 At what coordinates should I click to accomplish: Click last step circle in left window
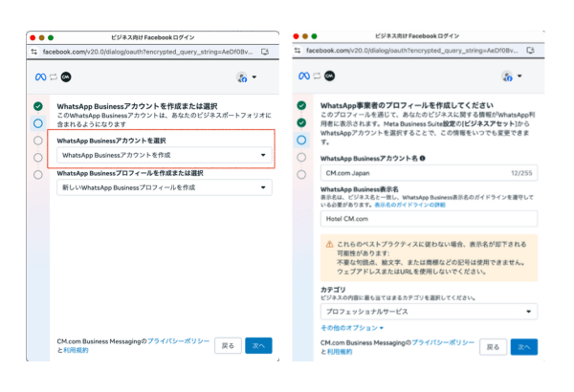point(38,175)
